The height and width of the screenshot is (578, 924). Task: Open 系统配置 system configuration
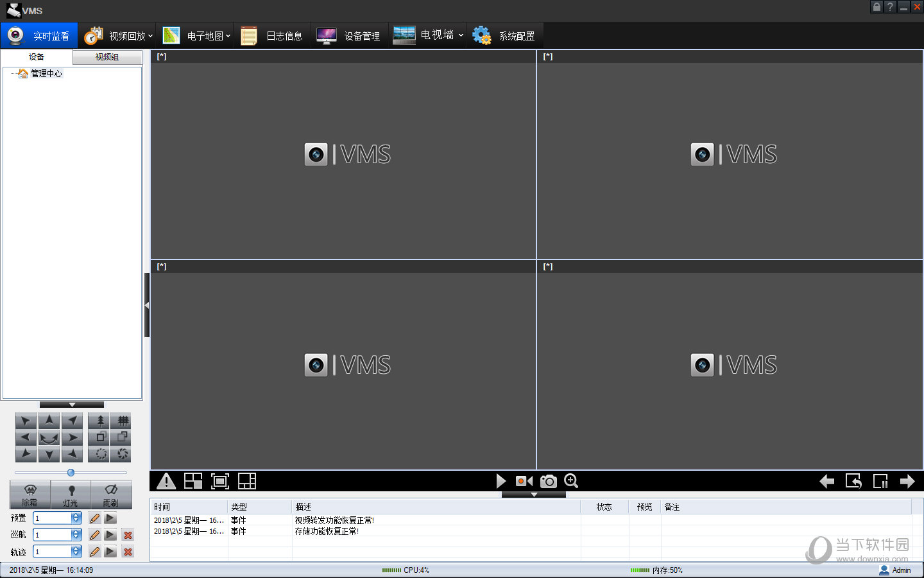[504, 36]
